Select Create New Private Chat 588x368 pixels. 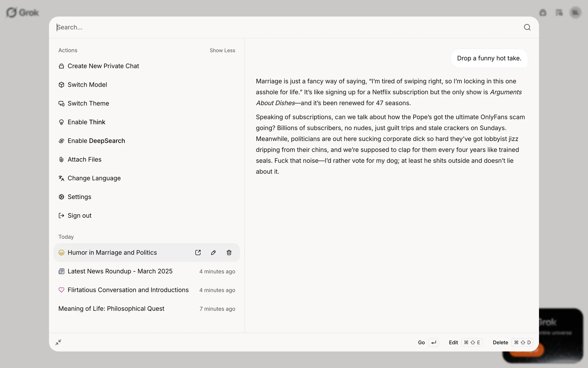coord(103,66)
